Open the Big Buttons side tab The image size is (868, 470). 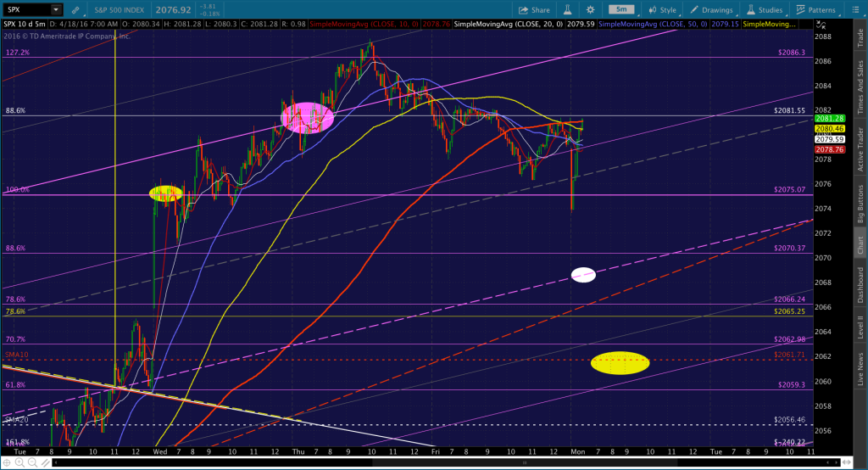tap(860, 204)
